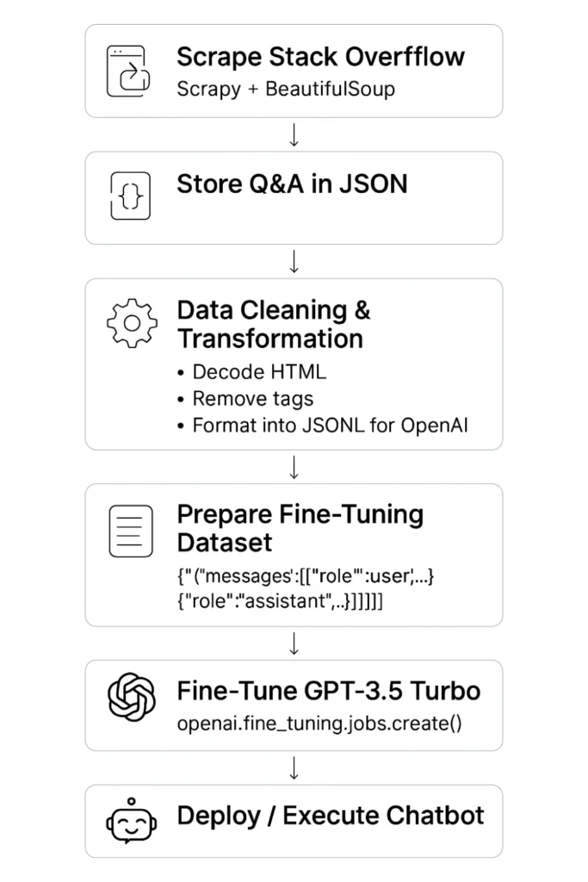588x882 pixels.
Task: Click the gear icon for Data Cleaning
Action: (132, 323)
